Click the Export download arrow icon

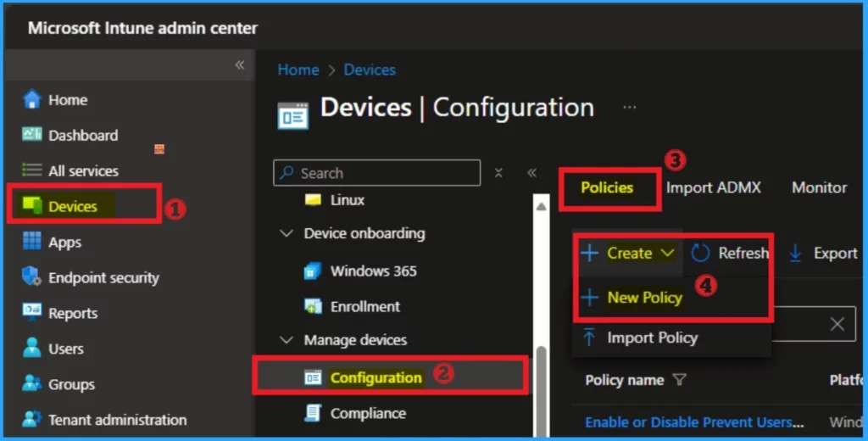tap(795, 254)
